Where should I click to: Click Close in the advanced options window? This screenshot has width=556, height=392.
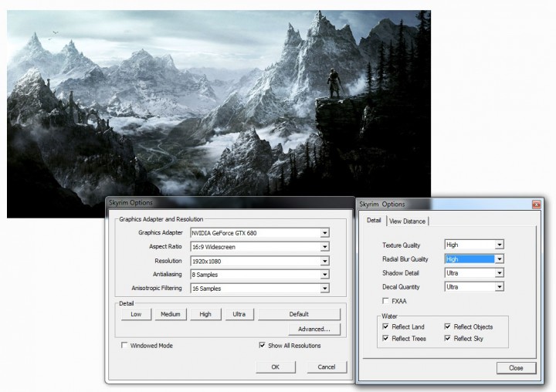click(x=516, y=368)
